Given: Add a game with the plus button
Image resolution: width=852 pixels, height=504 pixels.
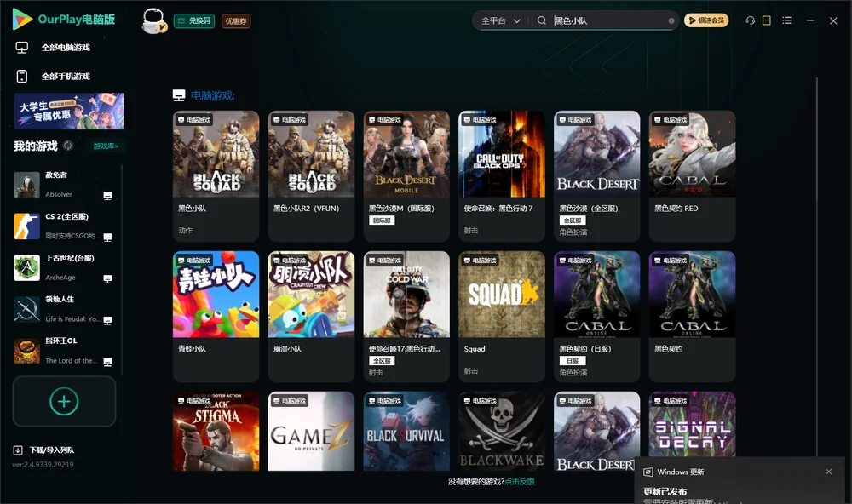Looking at the screenshot, I should point(64,401).
